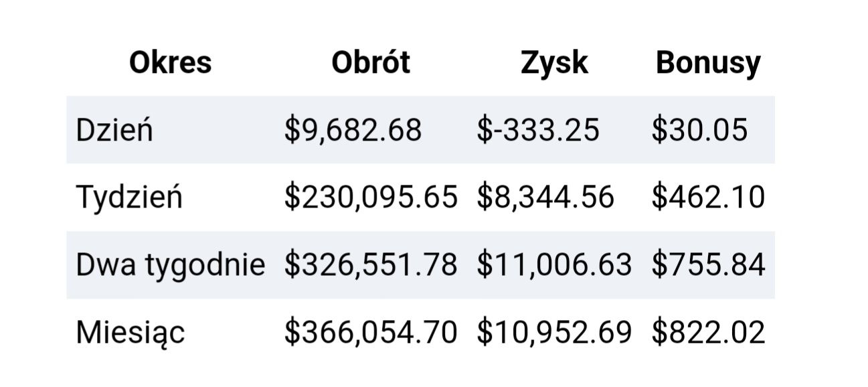Click the $9,682.68 turnover value
Image resolution: width=868 pixels, height=387 pixels.
pos(353,130)
